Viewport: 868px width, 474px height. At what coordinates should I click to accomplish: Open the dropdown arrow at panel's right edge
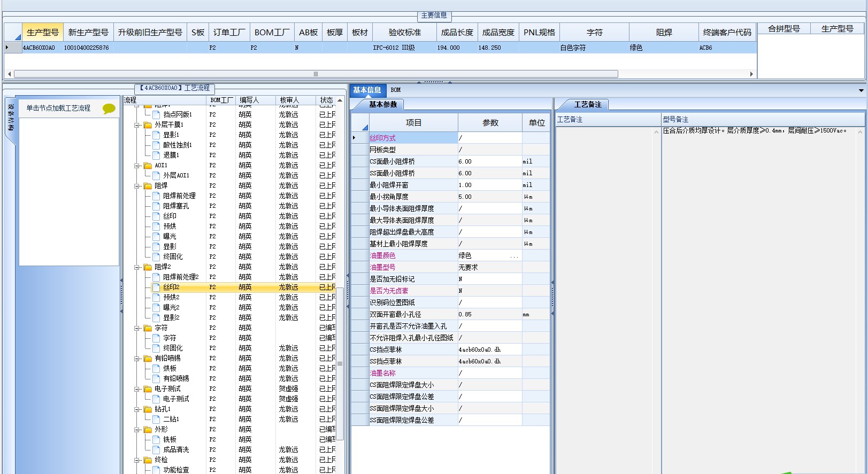(861, 90)
